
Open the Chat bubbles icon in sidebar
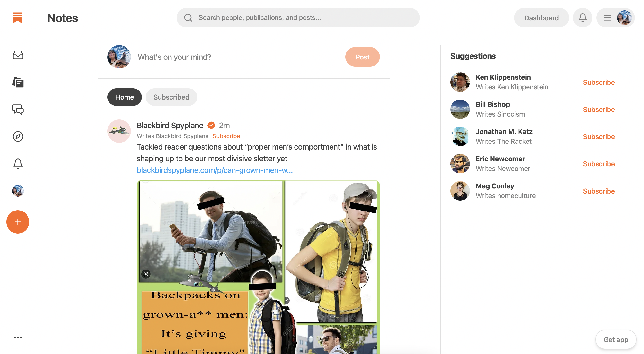click(18, 109)
